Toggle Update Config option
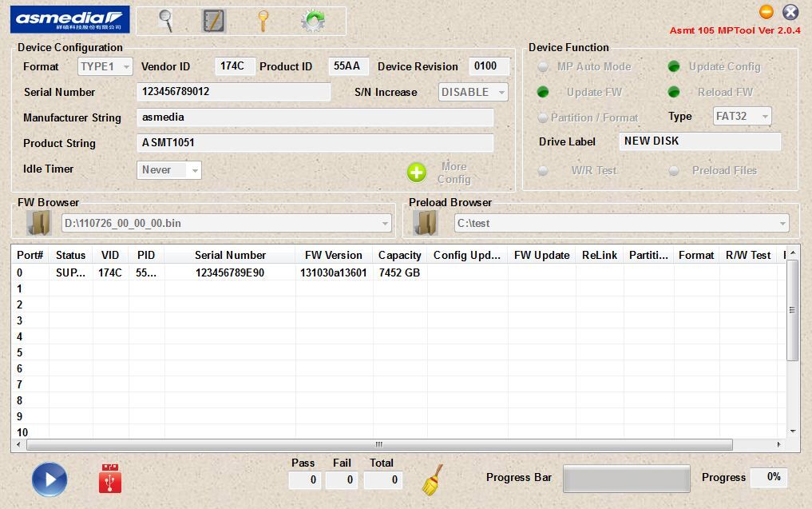The height and width of the screenshot is (509, 812). [674, 66]
